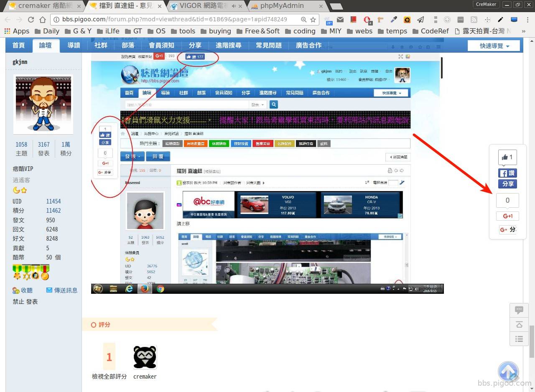Click the paper plane extension icon
This screenshot has width=535, height=392.
[420, 20]
